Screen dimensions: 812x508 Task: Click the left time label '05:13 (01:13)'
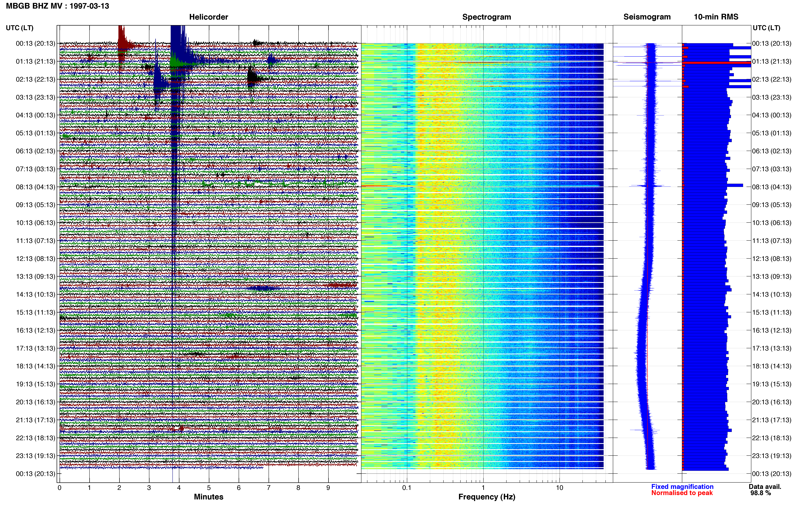point(36,133)
